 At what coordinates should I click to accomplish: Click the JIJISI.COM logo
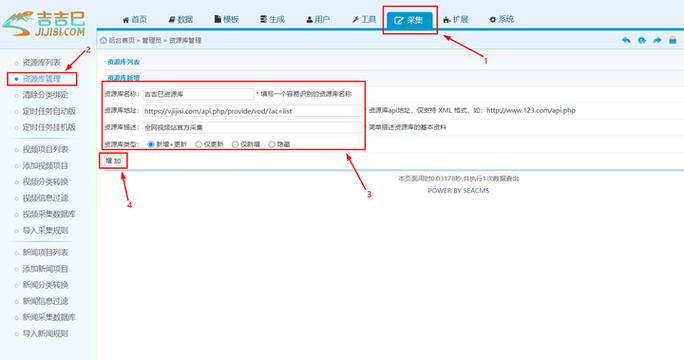(44, 24)
